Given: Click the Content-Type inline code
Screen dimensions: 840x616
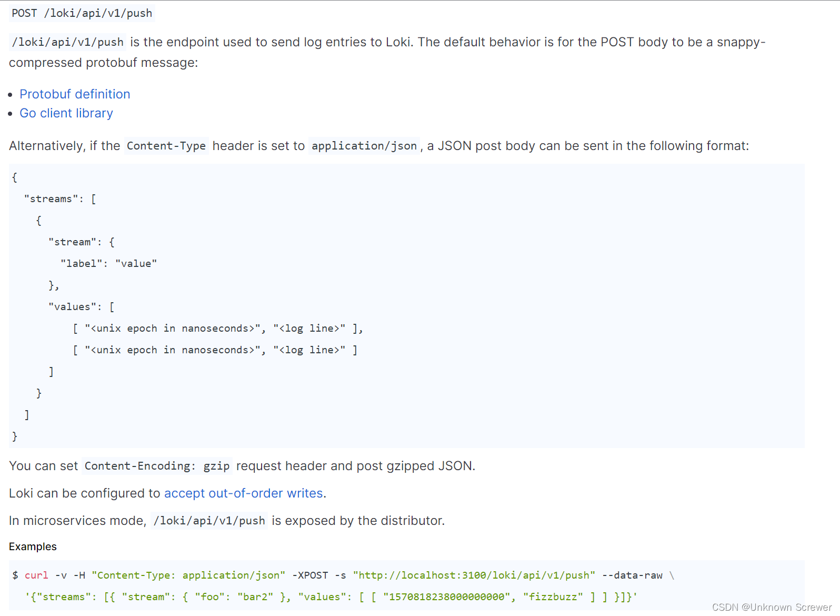Looking at the screenshot, I should point(166,146).
